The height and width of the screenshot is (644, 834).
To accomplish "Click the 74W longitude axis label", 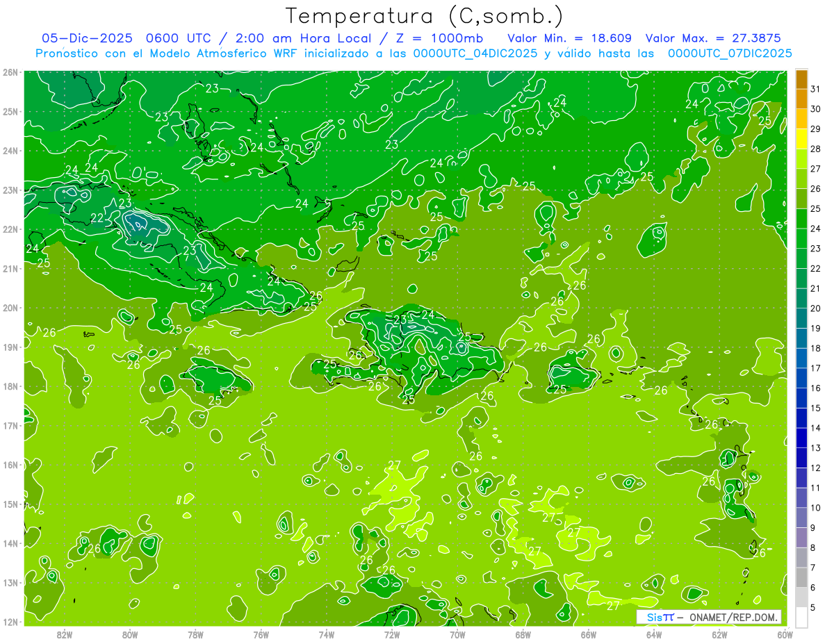I will 326,634.
